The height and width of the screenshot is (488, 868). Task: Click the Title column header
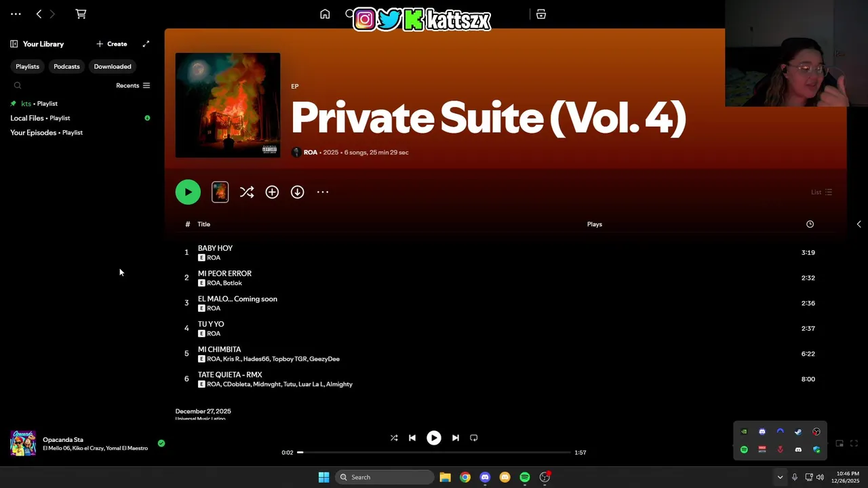203,224
